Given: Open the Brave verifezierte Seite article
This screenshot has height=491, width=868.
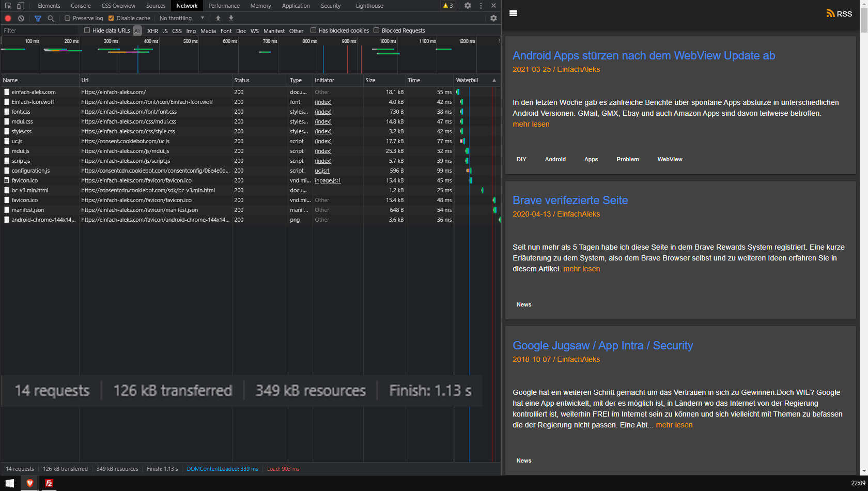Looking at the screenshot, I should coord(570,200).
